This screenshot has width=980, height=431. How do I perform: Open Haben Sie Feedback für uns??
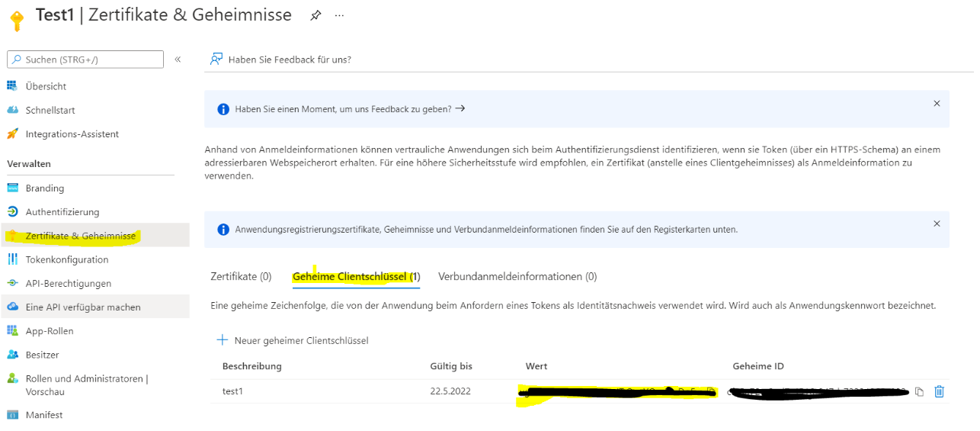coord(290,60)
